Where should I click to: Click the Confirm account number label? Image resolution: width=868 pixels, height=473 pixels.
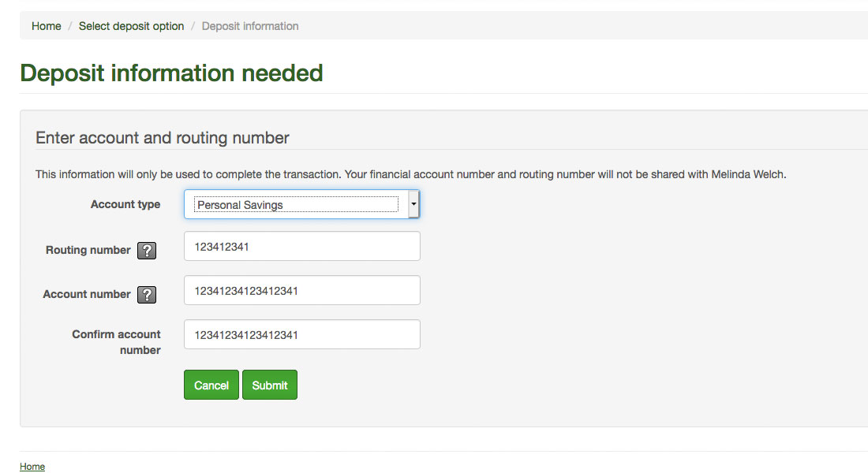coord(117,342)
